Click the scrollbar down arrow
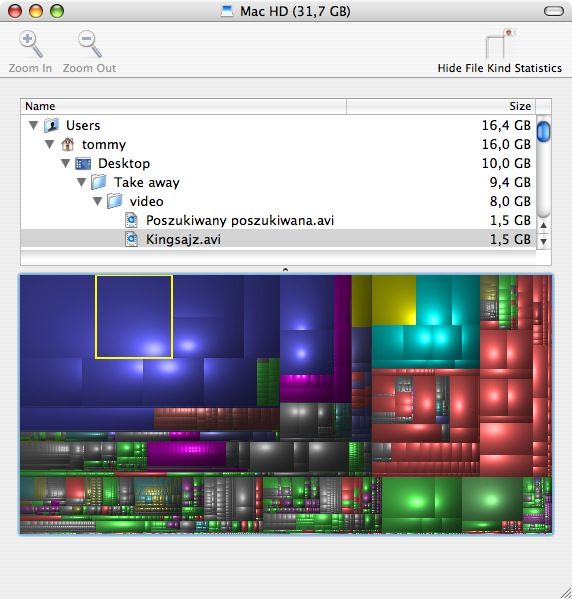The image size is (572, 599). coord(544,241)
